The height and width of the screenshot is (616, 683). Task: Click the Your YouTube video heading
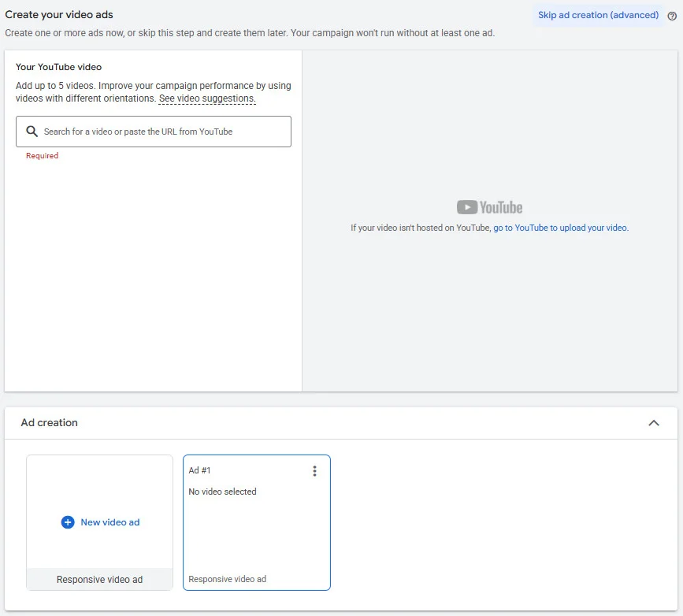59,67
